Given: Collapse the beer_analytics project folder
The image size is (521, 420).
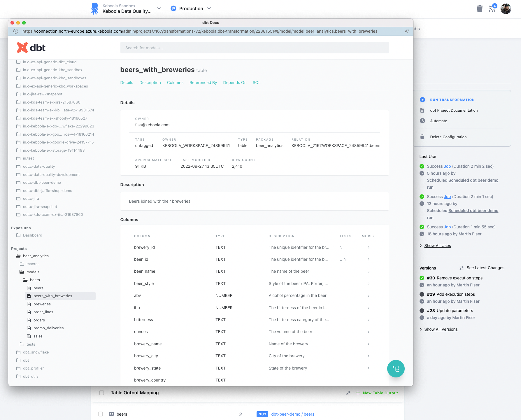Looking at the screenshot, I should pos(32,256).
